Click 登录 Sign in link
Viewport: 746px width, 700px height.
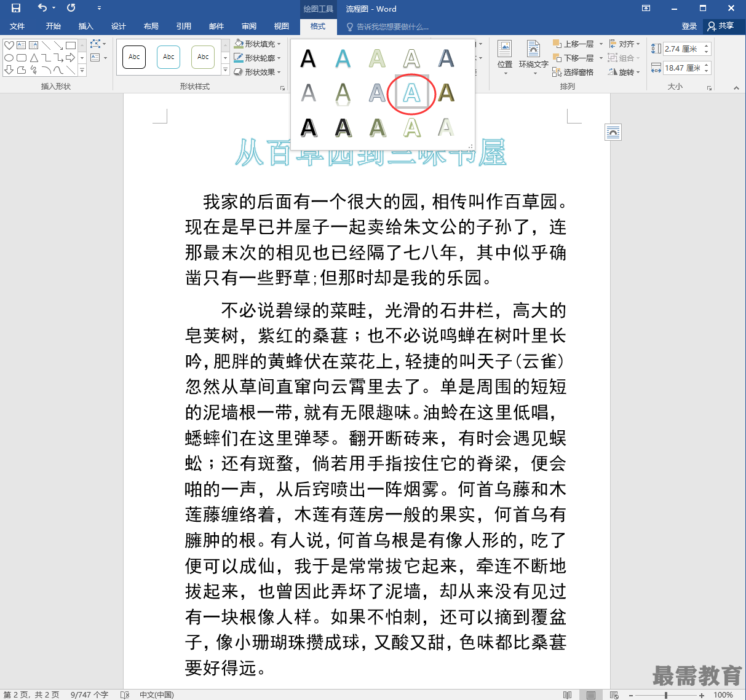pyautogui.click(x=689, y=26)
